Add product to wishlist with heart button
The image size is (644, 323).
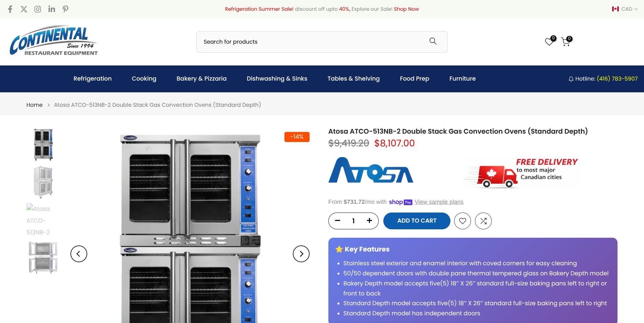tap(463, 221)
